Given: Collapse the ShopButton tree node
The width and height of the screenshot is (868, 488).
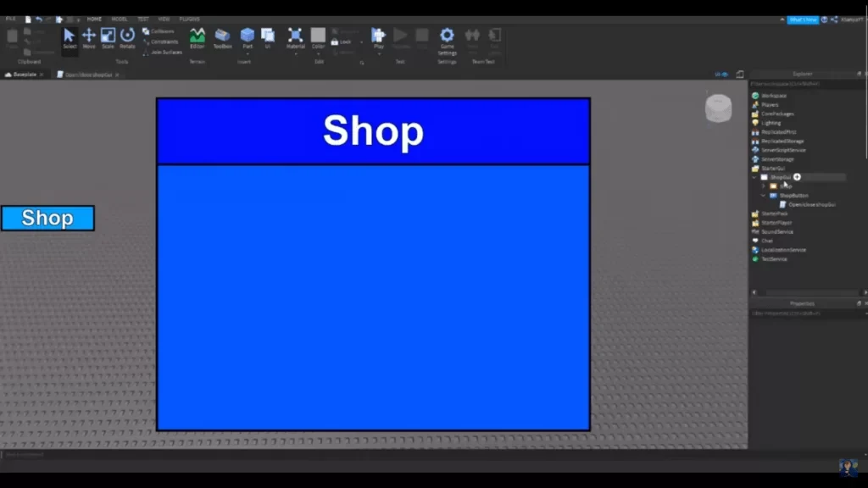Looking at the screenshot, I should point(764,196).
